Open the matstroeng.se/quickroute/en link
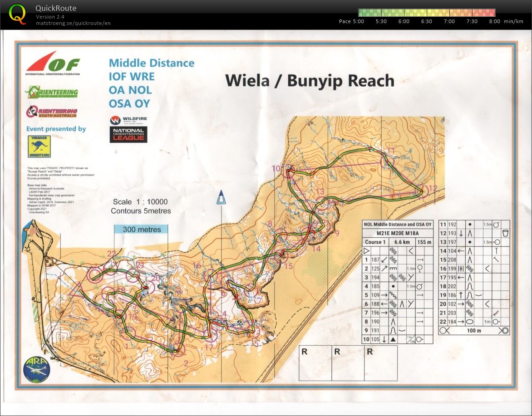 pos(73,23)
